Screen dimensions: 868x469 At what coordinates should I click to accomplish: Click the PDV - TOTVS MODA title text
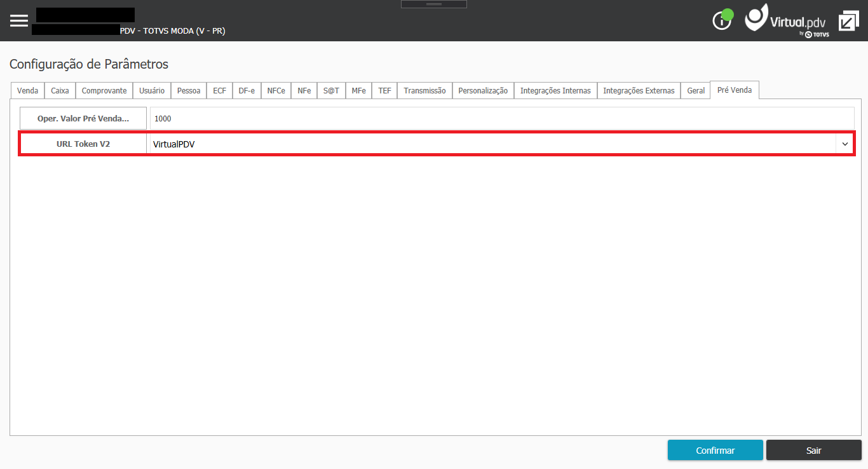172,31
